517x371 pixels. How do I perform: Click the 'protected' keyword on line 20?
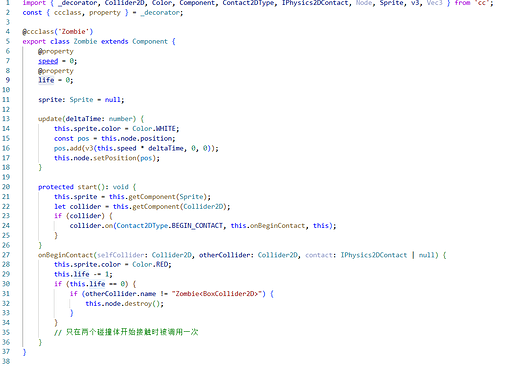[x=56, y=187]
